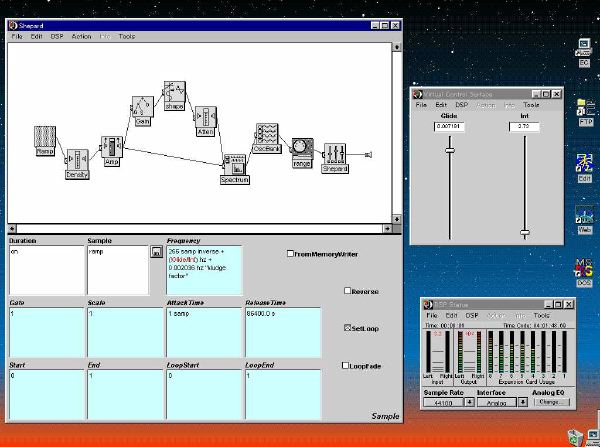The height and width of the screenshot is (447, 600).
Task: Open the Web desktop shortcut
Action: point(585,220)
